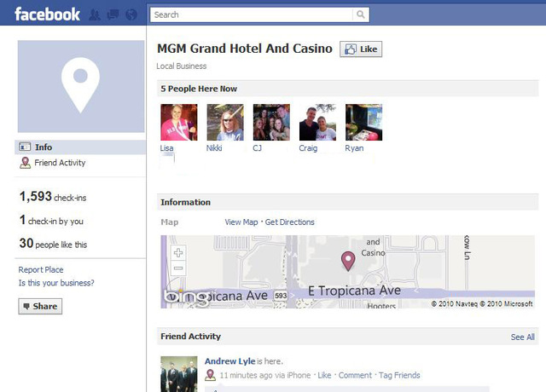
Task: Click the facebook logo
Action: coord(48,14)
